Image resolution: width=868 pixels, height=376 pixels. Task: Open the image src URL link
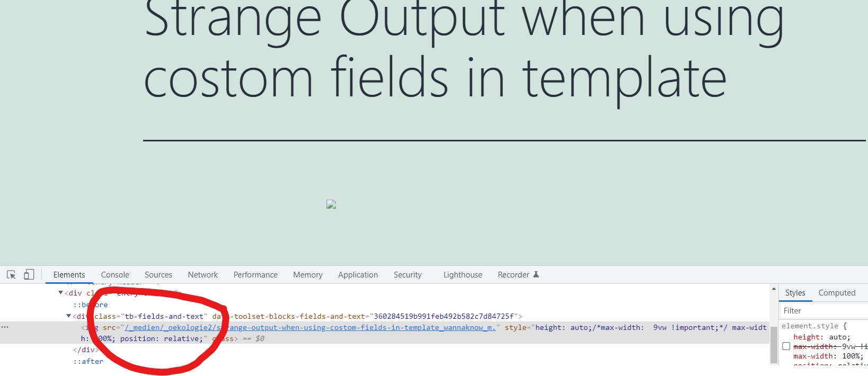click(x=310, y=327)
